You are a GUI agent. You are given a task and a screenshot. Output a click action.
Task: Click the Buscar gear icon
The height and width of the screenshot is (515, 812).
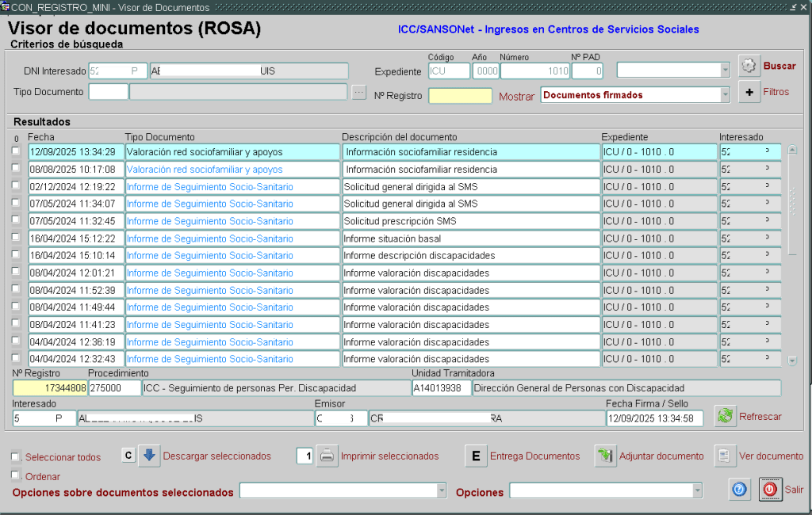pos(749,66)
